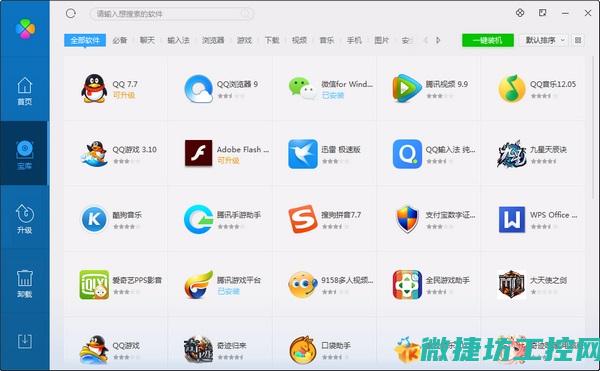600x371 pixels.
Task: Switch to the 聊天 category tab
Action: click(147, 40)
